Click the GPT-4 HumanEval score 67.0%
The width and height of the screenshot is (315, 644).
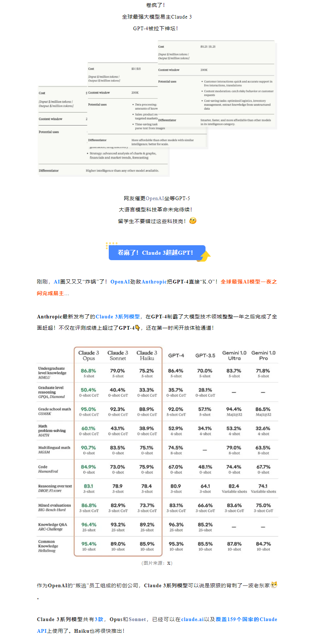point(176,467)
